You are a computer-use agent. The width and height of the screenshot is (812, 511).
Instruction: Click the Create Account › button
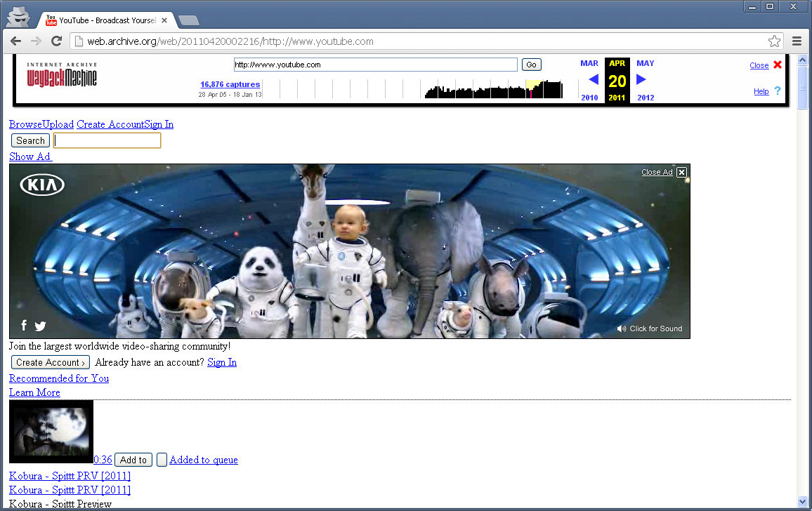click(x=51, y=362)
